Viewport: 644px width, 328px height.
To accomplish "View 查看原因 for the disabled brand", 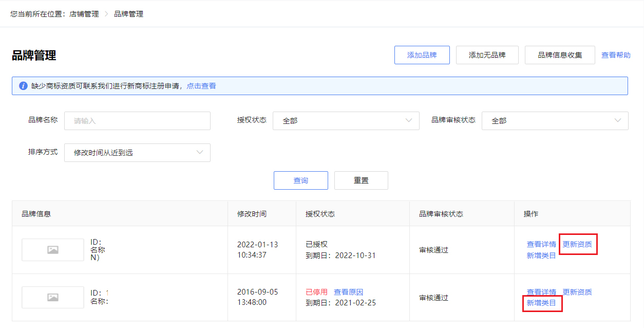I will point(350,291).
